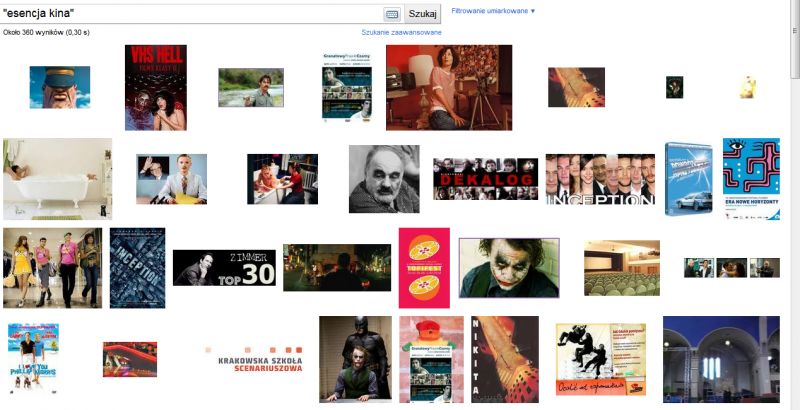Open the black-and-white bearded man thumbnail
800x410 pixels.
[384, 179]
